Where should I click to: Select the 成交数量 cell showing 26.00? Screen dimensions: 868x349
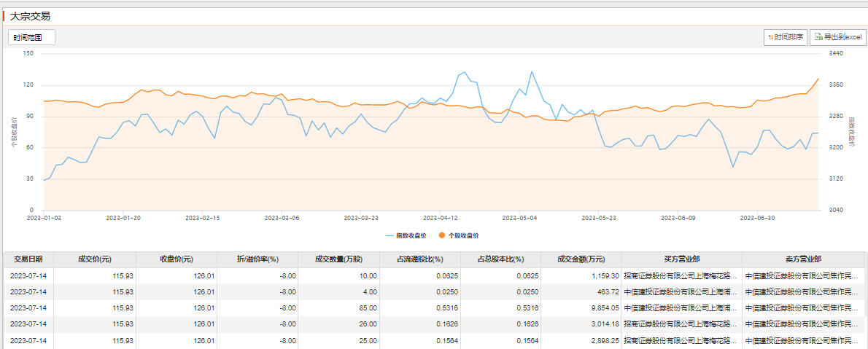338,324
